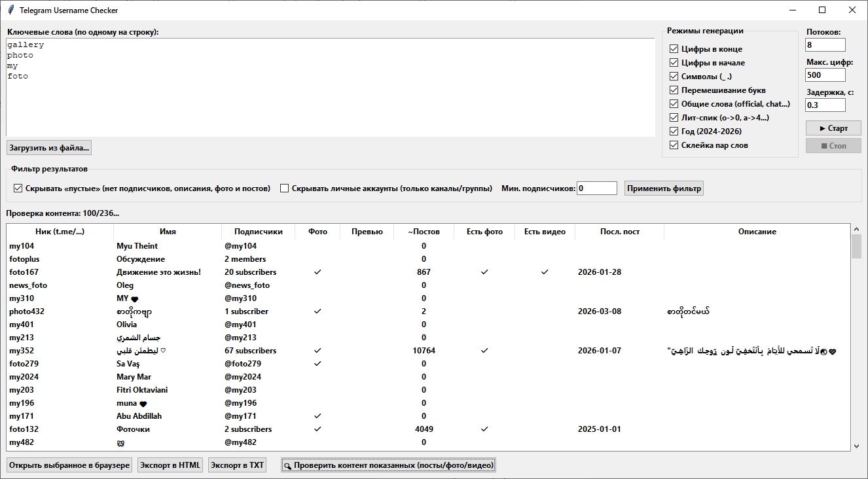The image size is (868, 479).
Task: Click the results scrollbar up arrow
Action: click(x=856, y=230)
